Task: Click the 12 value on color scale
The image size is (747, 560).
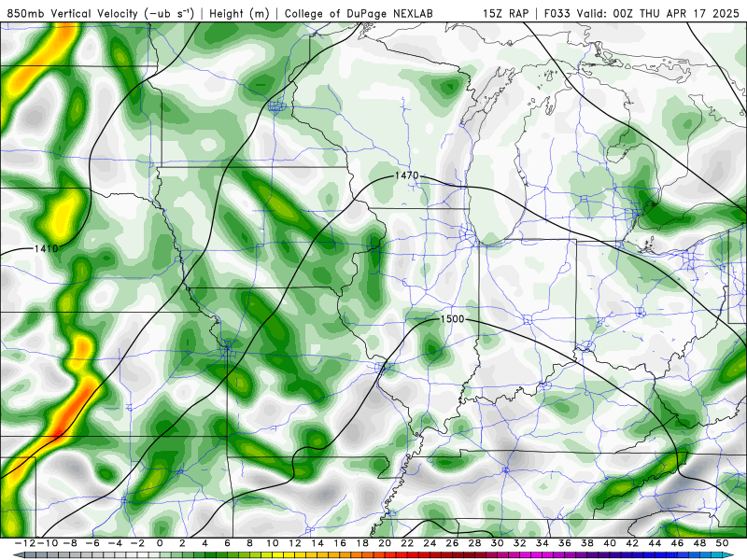Action: [295, 543]
